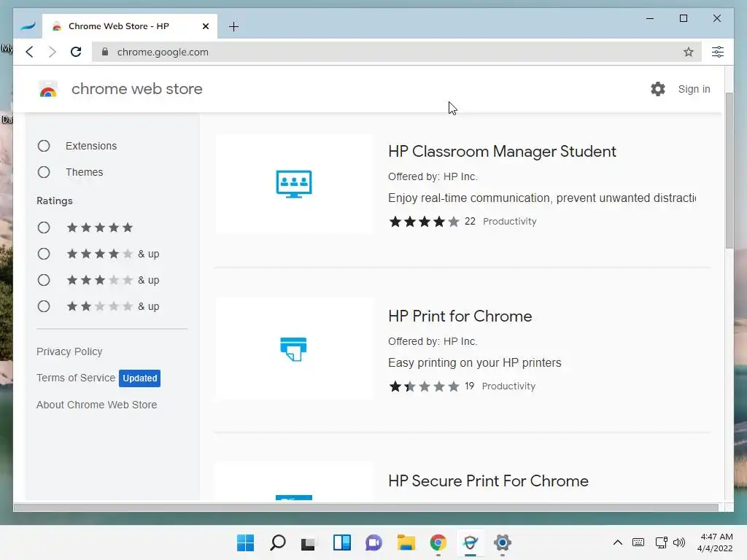The height and width of the screenshot is (560, 747).
Task: Open HP Classroom Manager Student thumbnail
Action: 294,184
